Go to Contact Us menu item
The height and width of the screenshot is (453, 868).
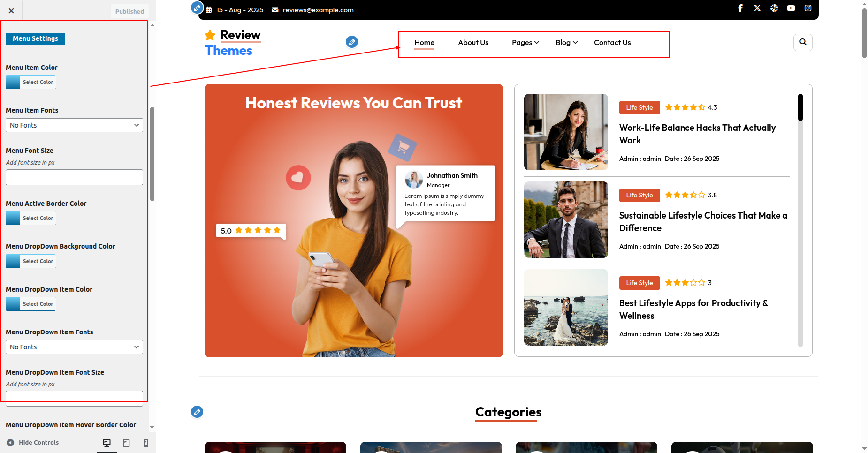(612, 43)
